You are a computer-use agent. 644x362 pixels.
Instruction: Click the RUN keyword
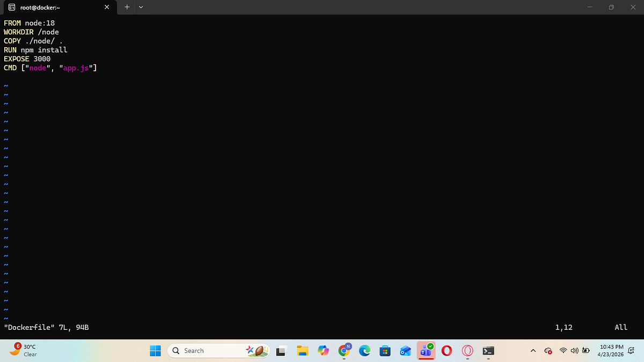click(x=10, y=50)
